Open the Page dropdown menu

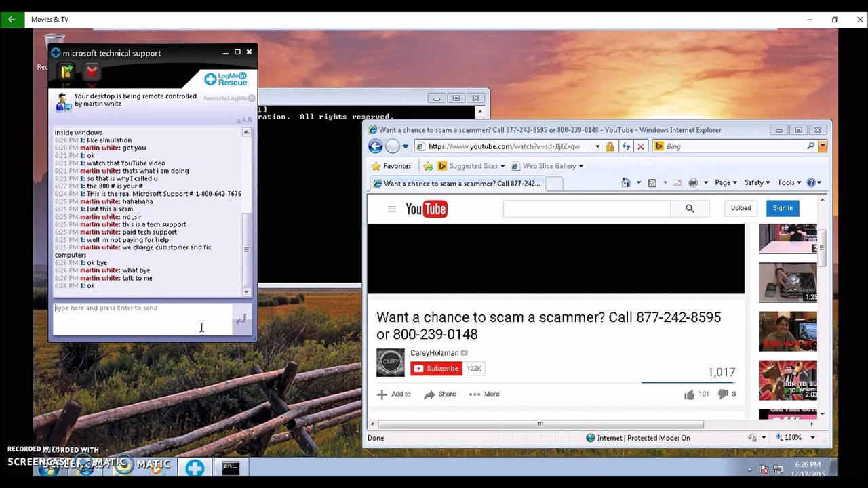click(x=726, y=182)
